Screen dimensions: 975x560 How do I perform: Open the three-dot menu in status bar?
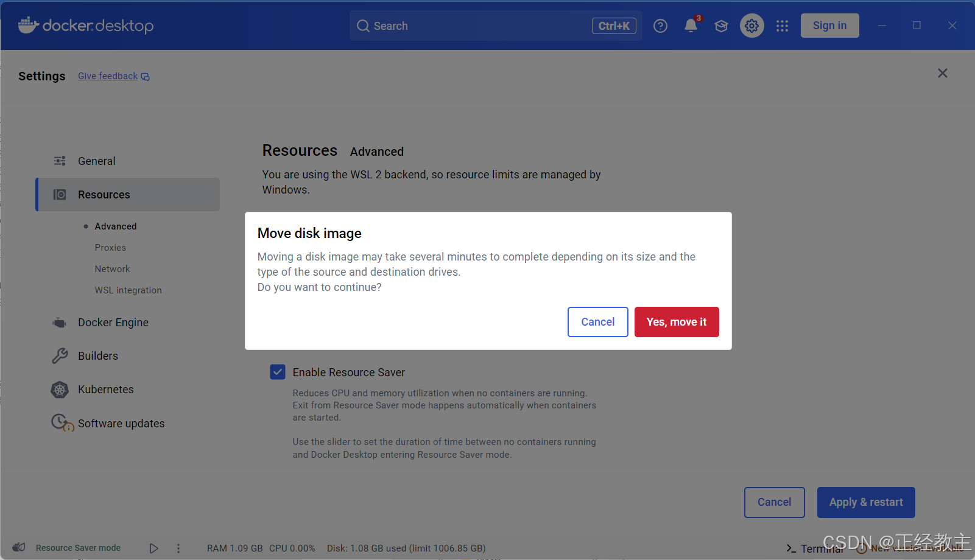point(178,548)
